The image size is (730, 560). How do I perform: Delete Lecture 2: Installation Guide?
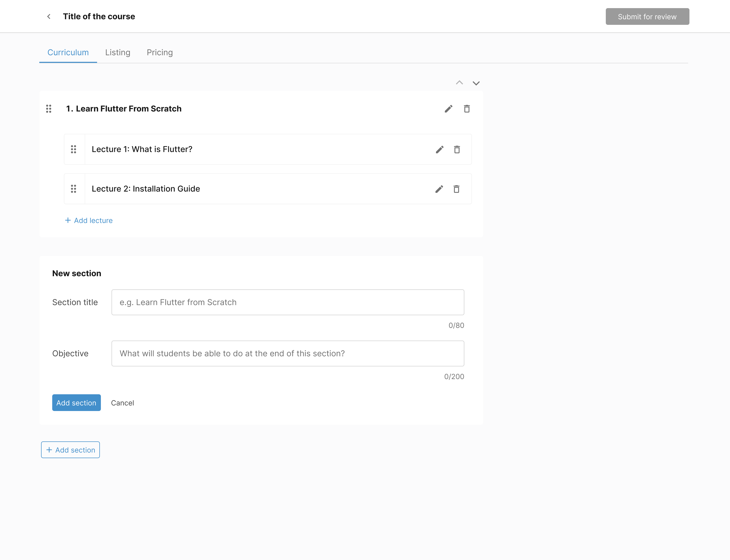[457, 189]
